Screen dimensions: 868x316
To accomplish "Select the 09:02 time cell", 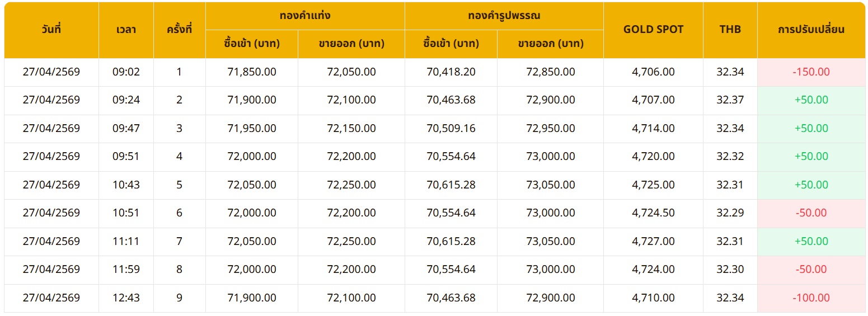I will point(126,72).
